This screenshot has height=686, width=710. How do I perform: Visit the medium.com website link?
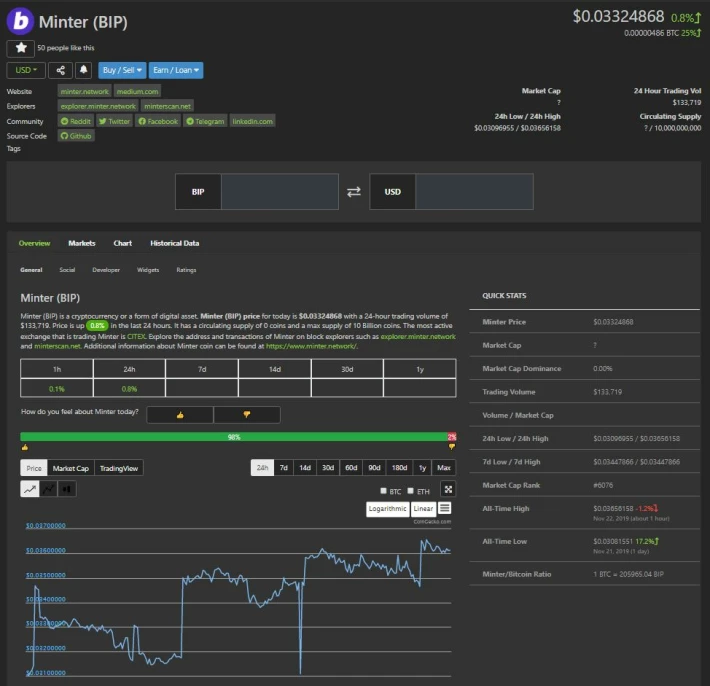coord(137,91)
